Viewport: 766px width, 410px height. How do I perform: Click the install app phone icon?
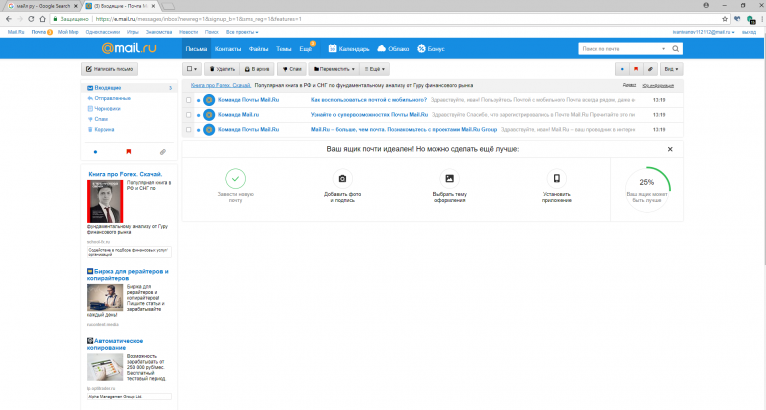pos(557,178)
